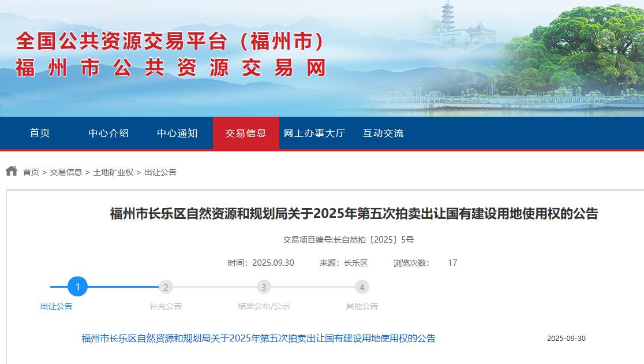The width and height of the screenshot is (644, 364).
Task: Switch to the 补充公告 step label
Action: 166,306
